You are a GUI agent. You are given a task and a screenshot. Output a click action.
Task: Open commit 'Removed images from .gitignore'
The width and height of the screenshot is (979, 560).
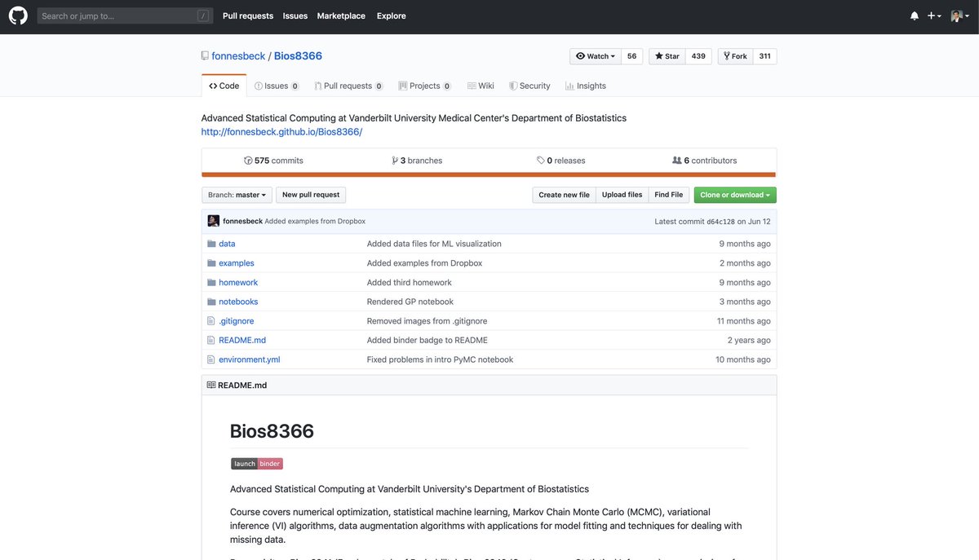pyautogui.click(x=427, y=321)
